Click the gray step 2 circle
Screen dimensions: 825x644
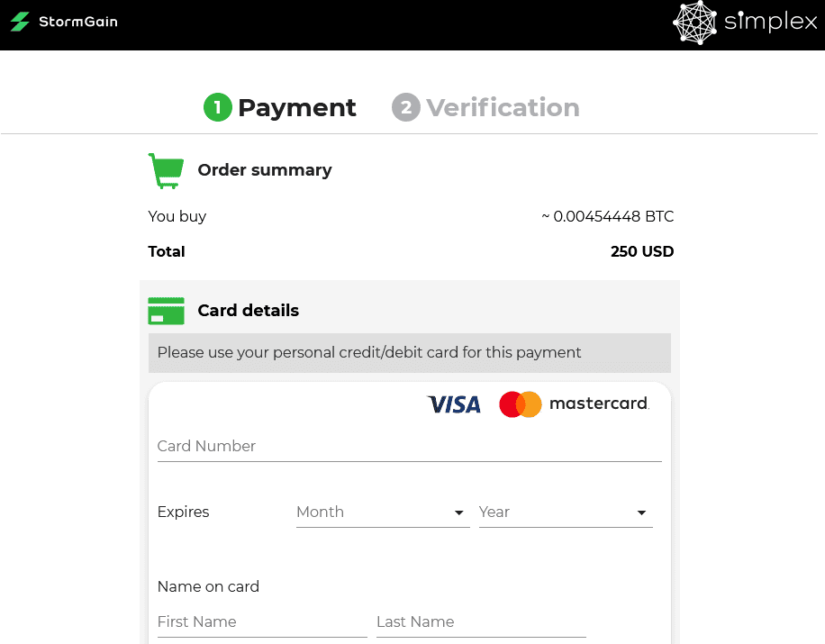tap(405, 107)
